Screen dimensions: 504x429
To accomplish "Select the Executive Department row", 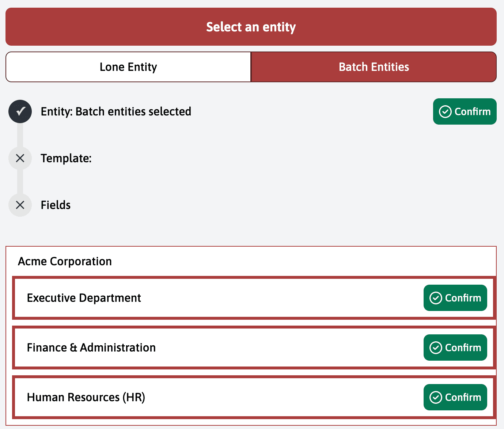I will click(219, 298).
